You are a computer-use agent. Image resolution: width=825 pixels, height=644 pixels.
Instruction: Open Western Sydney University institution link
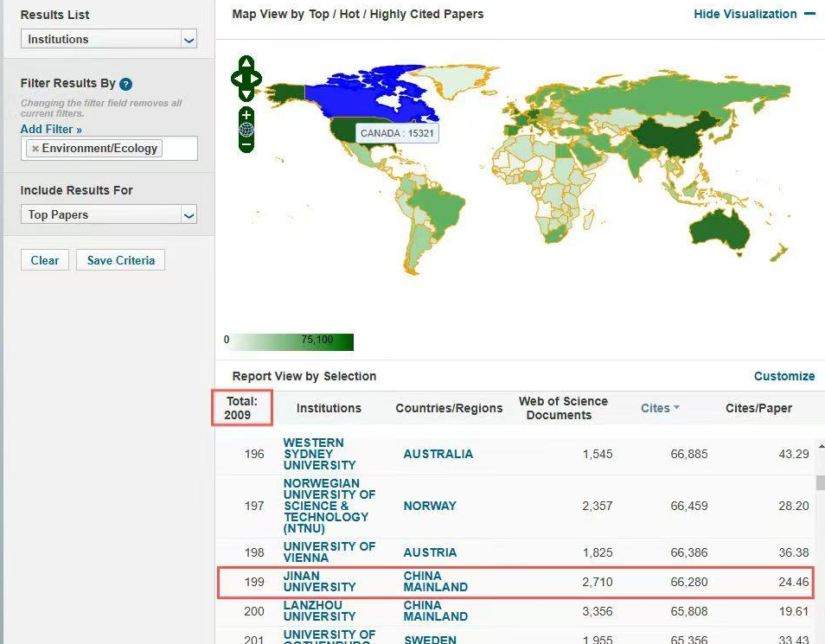tap(319, 454)
